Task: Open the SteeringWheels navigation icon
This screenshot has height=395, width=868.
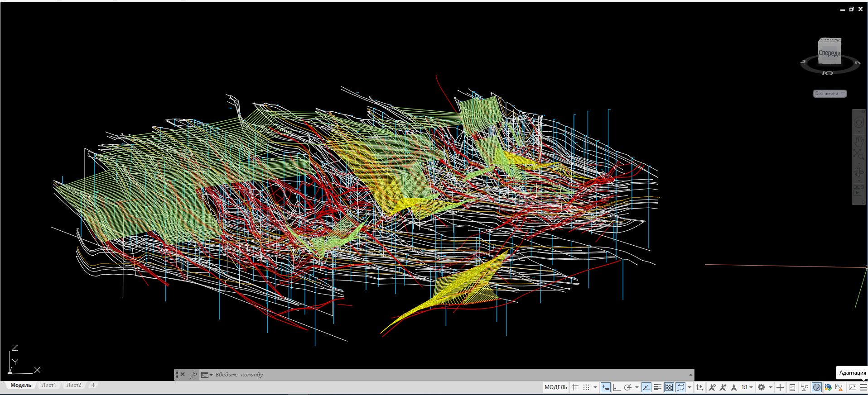Action: tap(859, 123)
